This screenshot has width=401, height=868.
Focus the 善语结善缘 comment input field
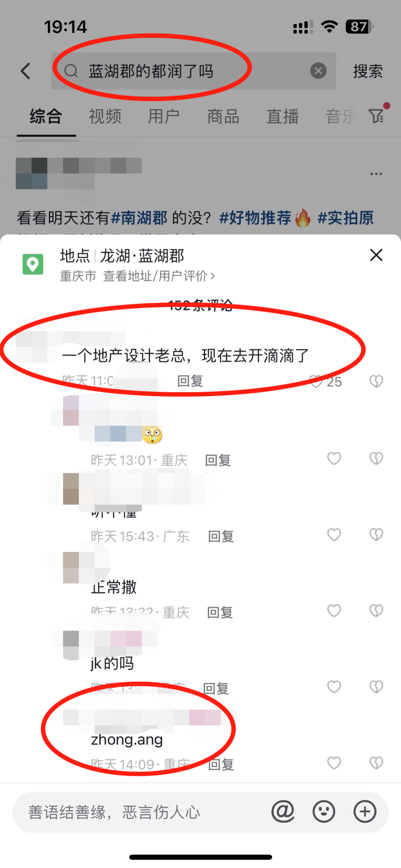141,812
